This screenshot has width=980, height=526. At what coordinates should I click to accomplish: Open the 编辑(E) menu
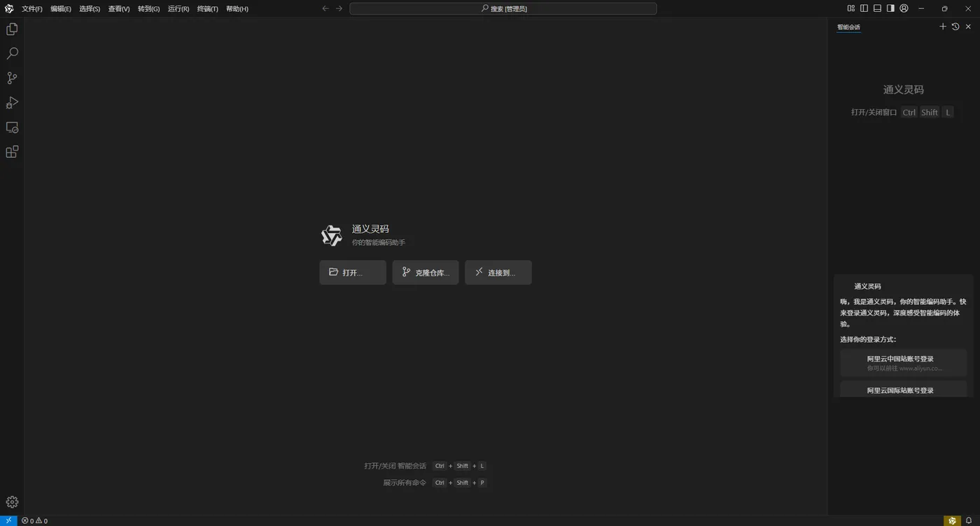point(61,9)
